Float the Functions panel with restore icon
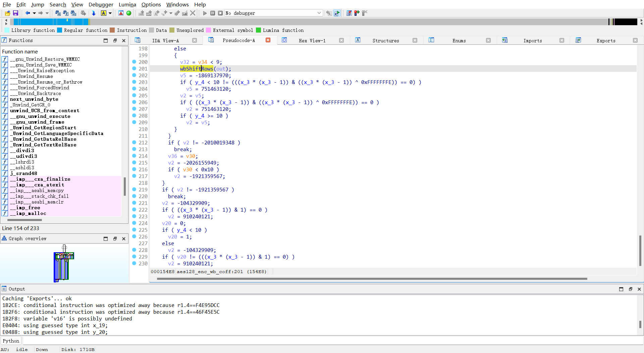Screen dimensions: 644x353 (115, 40)
